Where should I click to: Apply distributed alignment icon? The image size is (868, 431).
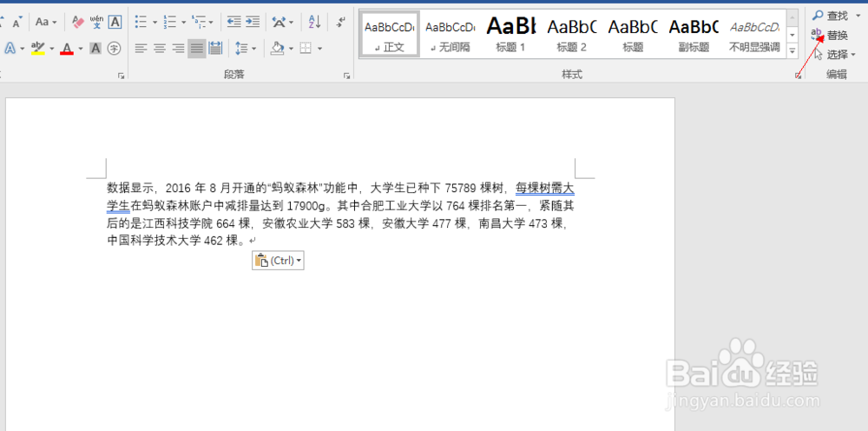click(x=215, y=49)
